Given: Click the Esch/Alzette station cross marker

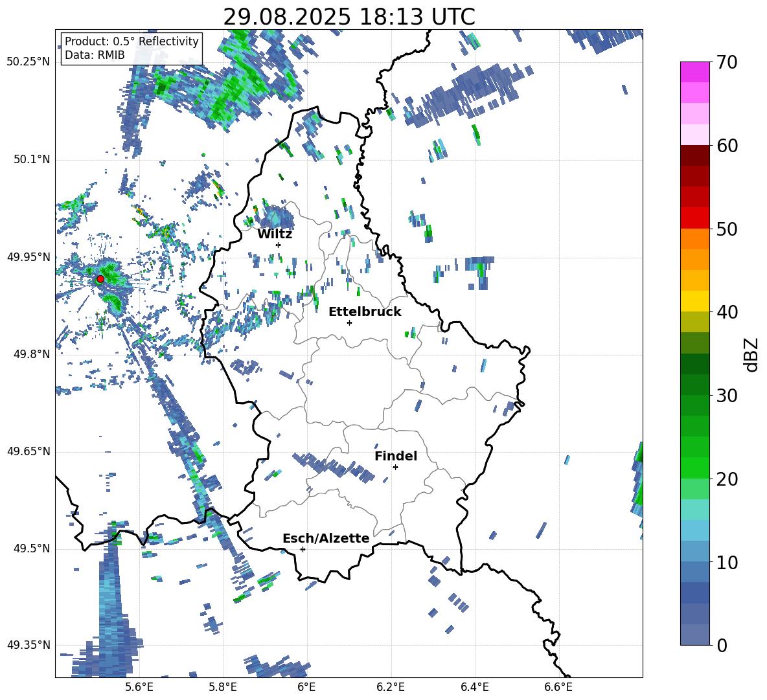Looking at the screenshot, I should click(303, 549).
